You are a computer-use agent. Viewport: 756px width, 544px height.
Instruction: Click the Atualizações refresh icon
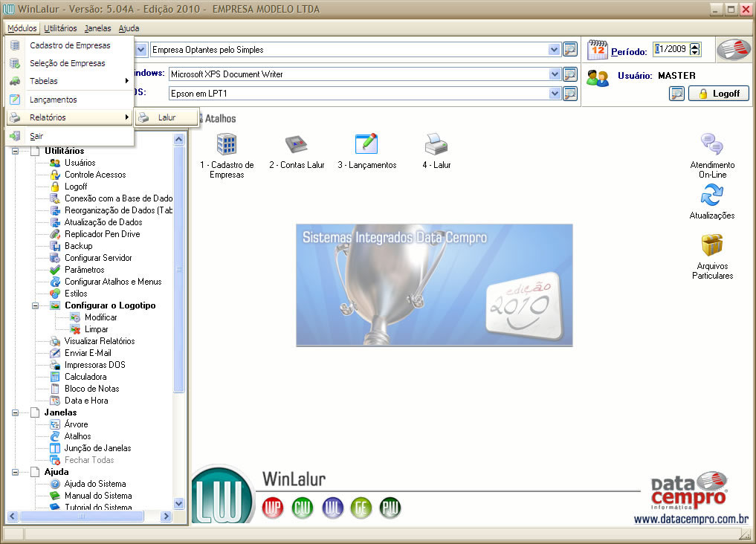(712, 195)
